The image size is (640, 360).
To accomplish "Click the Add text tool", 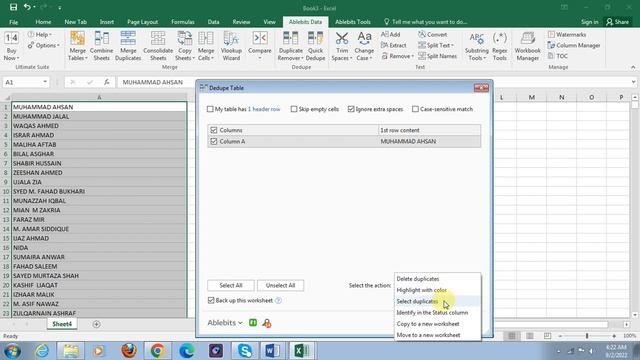I will 391,35.
